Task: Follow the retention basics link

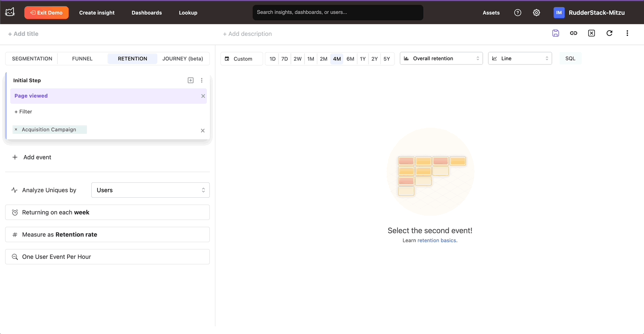Action: click(x=437, y=240)
